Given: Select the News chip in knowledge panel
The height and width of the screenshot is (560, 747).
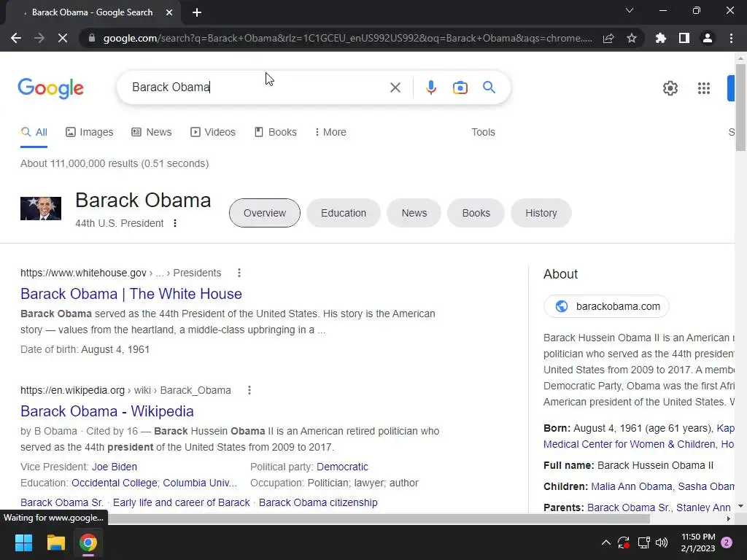Looking at the screenshot, I should (414, 213).
